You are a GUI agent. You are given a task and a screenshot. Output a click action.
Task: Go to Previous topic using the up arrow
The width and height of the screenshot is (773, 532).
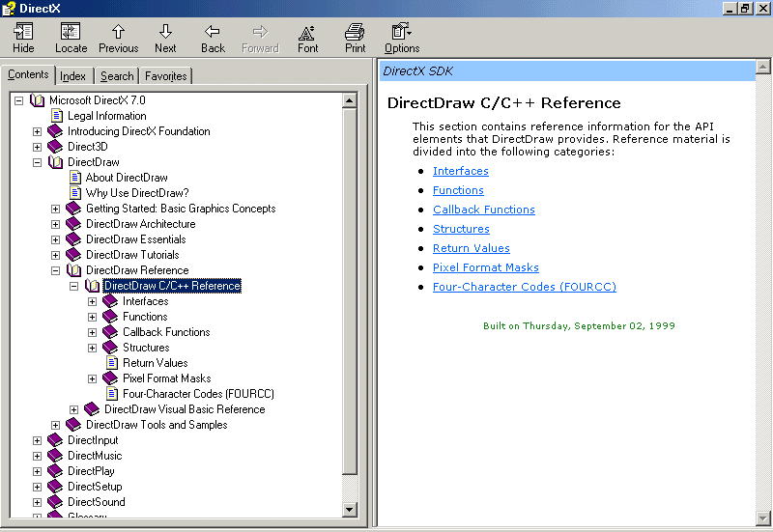point(118,32)
